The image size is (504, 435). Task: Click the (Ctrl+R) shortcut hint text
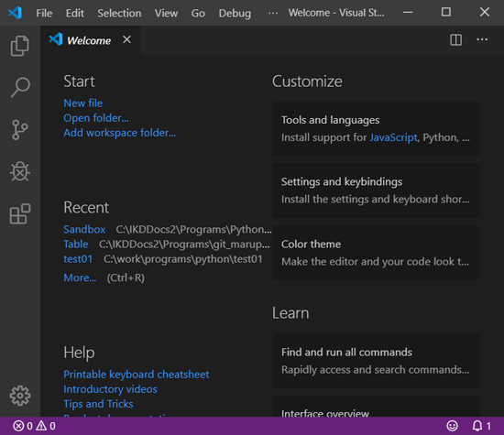click(x=126, y=277)
